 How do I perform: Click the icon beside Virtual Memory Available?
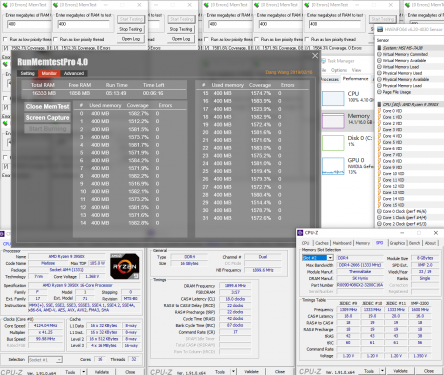pos(379,61)
